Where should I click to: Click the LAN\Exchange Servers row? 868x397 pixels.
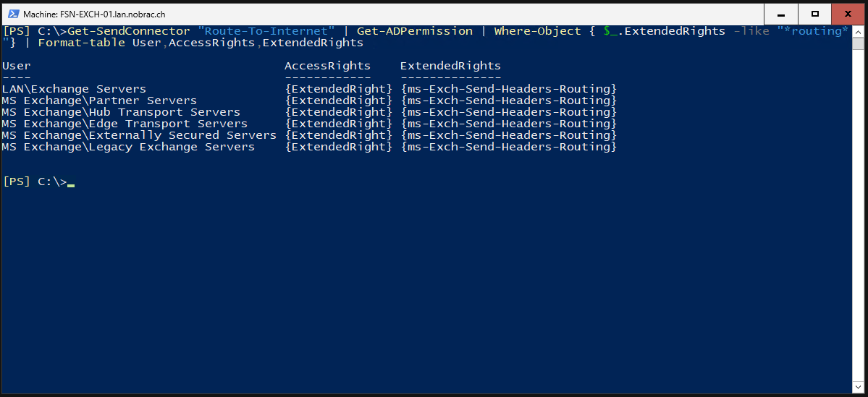click(309, 89)
